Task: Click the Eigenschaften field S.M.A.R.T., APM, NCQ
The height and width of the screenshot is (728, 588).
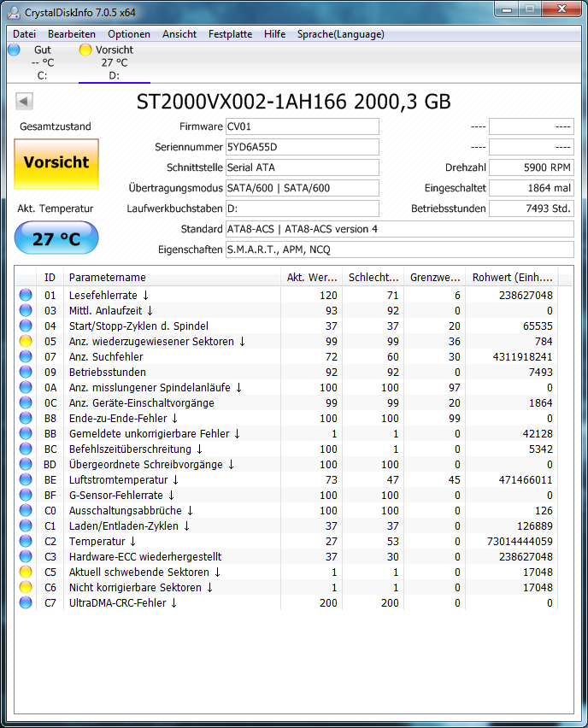Action: [400, 250]
